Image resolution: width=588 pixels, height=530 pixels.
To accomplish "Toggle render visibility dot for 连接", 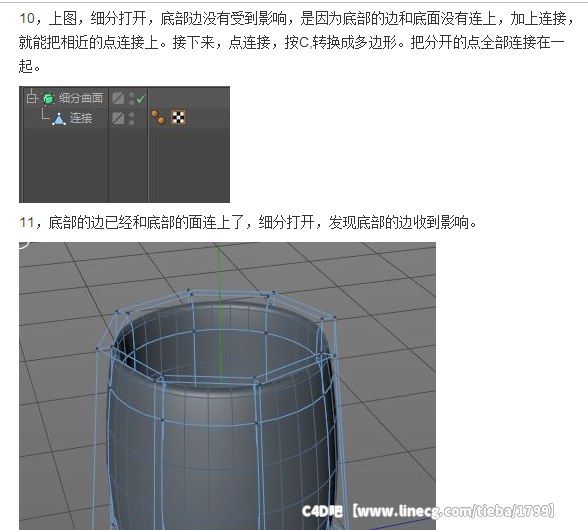I will pos(132,122).
